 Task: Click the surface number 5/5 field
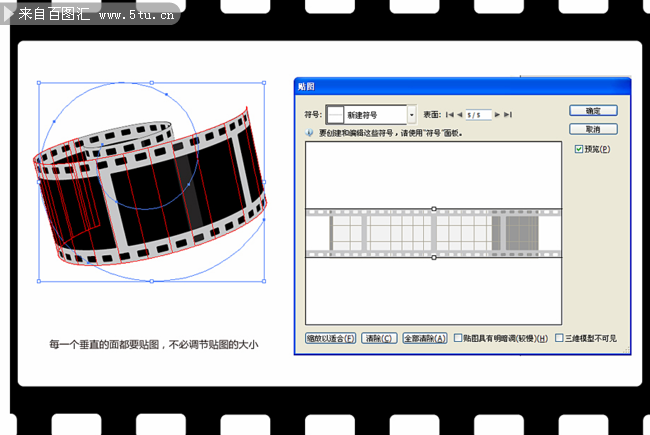coord(477,115)
